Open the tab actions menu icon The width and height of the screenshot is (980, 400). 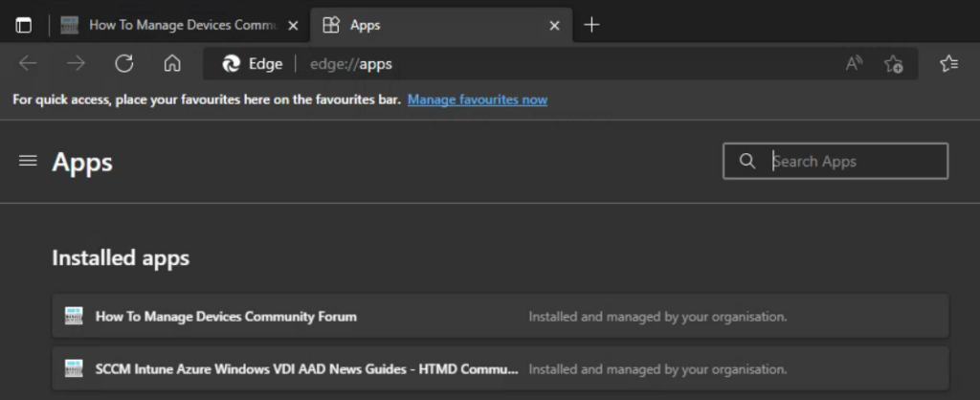(24, 25)
